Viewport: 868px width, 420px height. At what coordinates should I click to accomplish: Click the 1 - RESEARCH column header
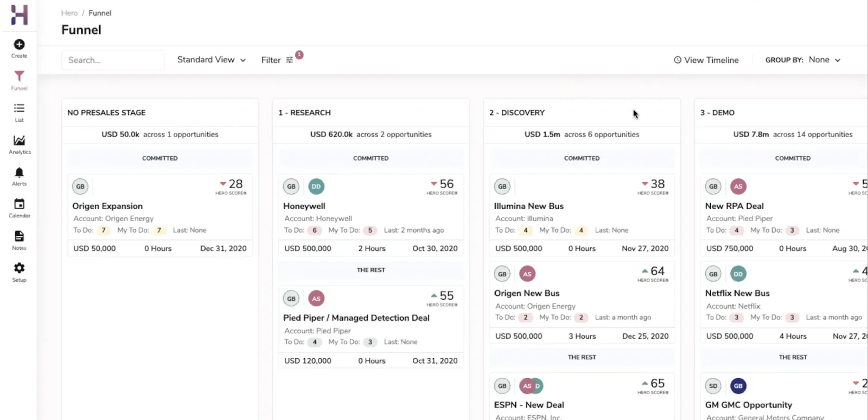[x=304, y=113]
